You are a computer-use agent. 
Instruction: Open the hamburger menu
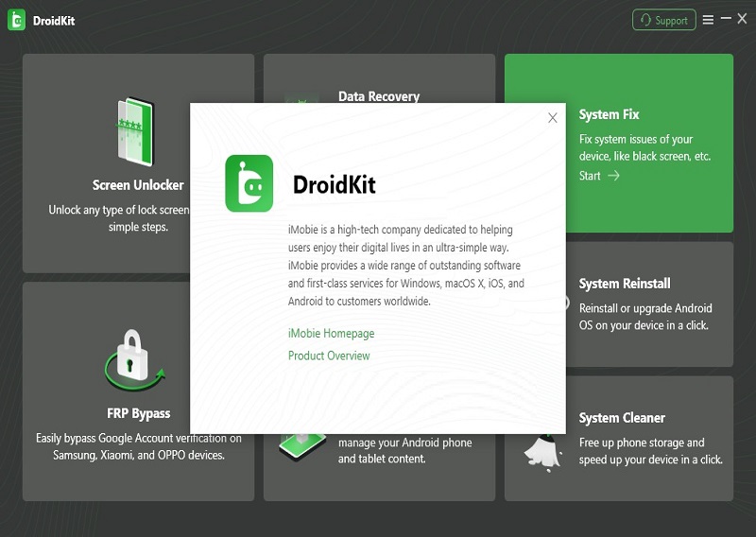tap(708, 20)
